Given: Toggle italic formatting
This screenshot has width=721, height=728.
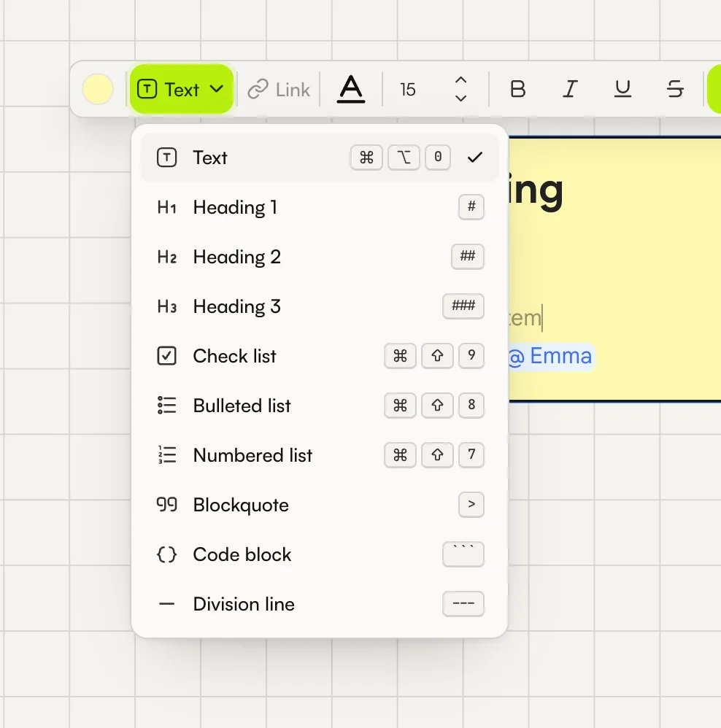Looking at the screenshot, I should tap(570, 89).
